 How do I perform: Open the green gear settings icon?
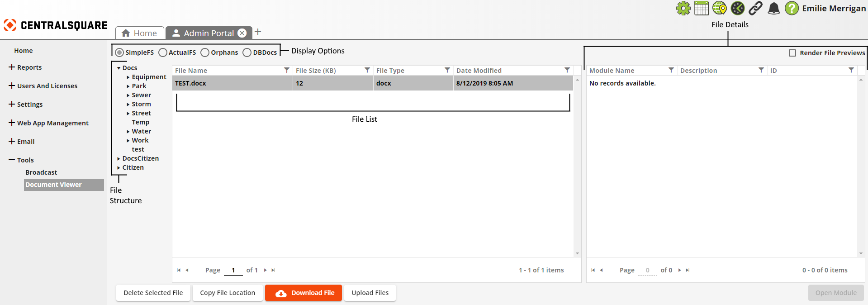point(683,8)
